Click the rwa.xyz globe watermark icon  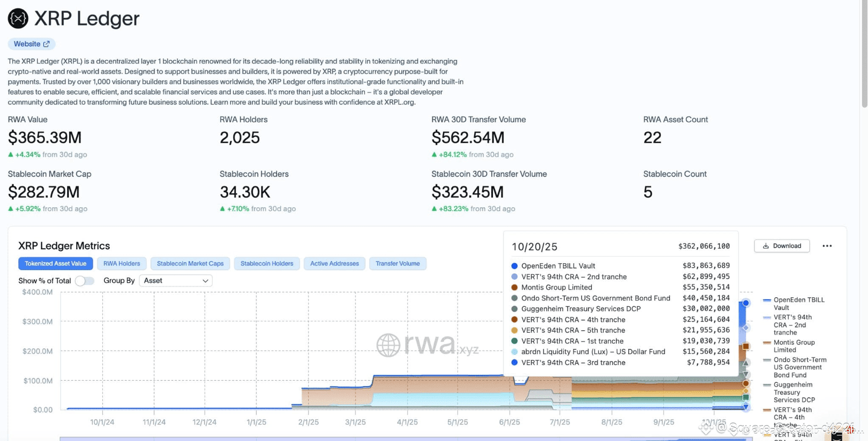[x=388, y=345]
